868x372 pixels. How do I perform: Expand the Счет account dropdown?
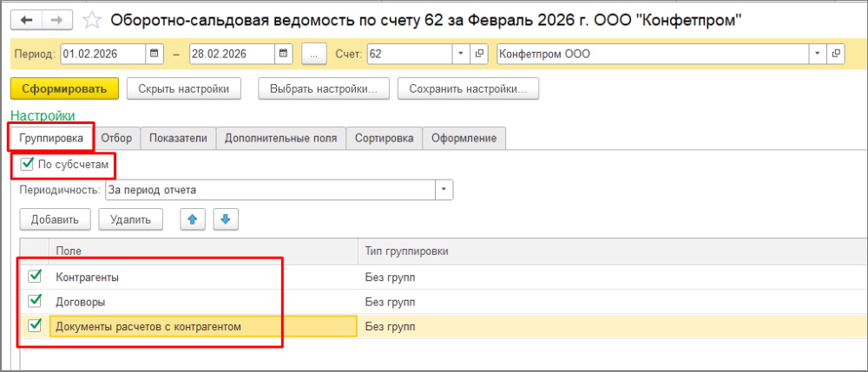[x=461, y=54]
